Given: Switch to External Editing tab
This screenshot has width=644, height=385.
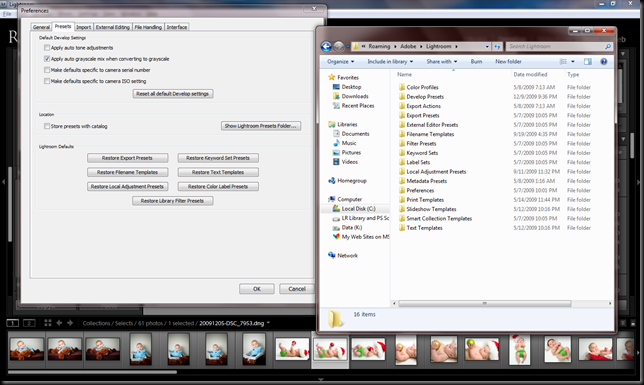Looking at the screenshot, I should (113, 27).
